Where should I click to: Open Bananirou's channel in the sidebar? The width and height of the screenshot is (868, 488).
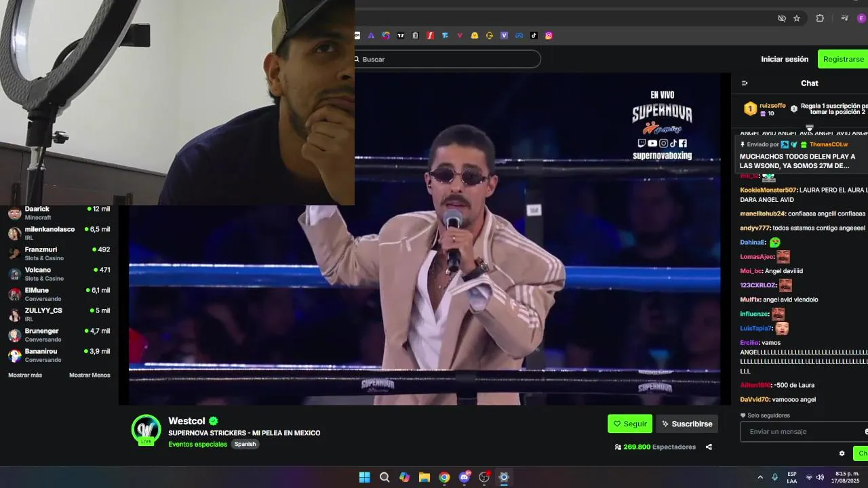point(59,355)
